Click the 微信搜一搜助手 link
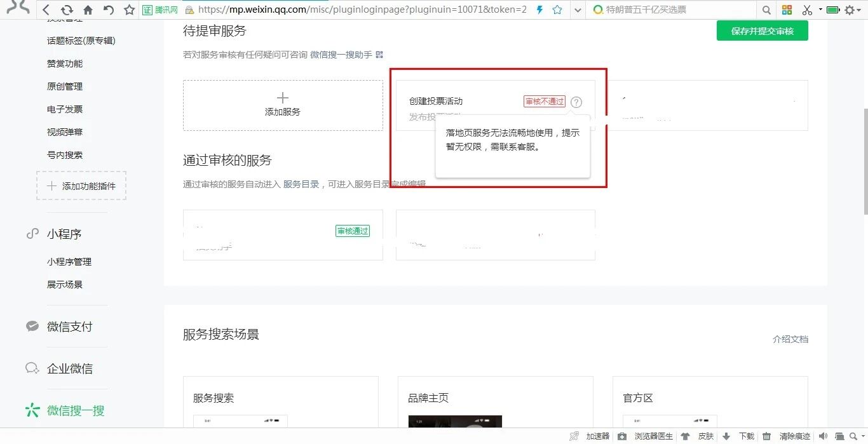Image resolution: width=868 pixels, height=444 pixels. pos(341,55)
